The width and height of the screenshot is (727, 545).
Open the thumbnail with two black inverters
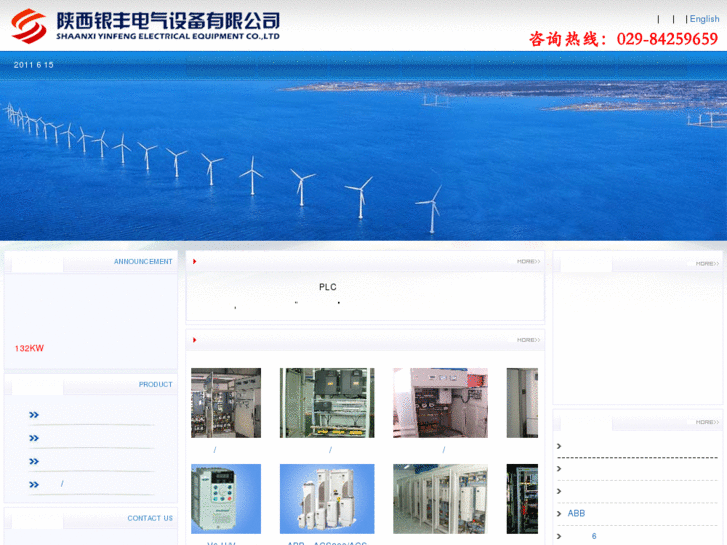click(x=327, y=403)
